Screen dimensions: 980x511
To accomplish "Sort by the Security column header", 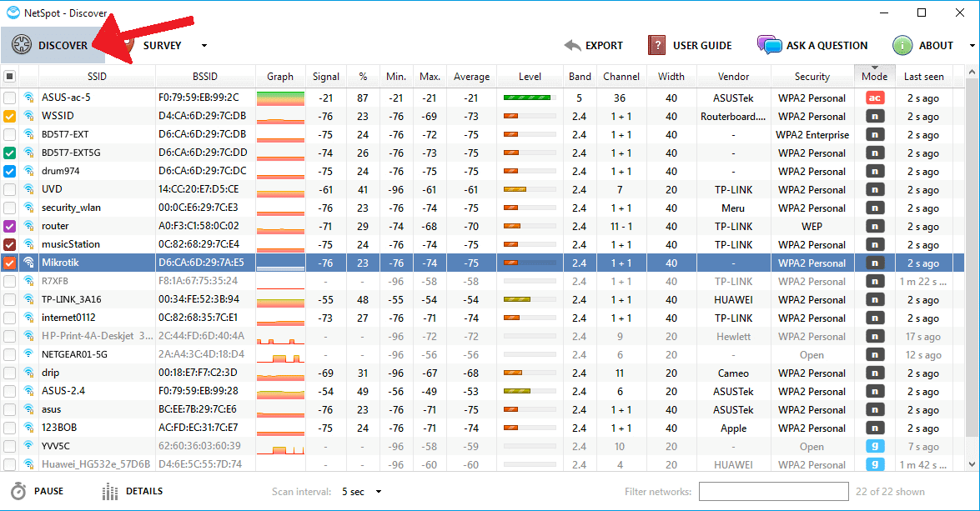I will pos(812,76).
